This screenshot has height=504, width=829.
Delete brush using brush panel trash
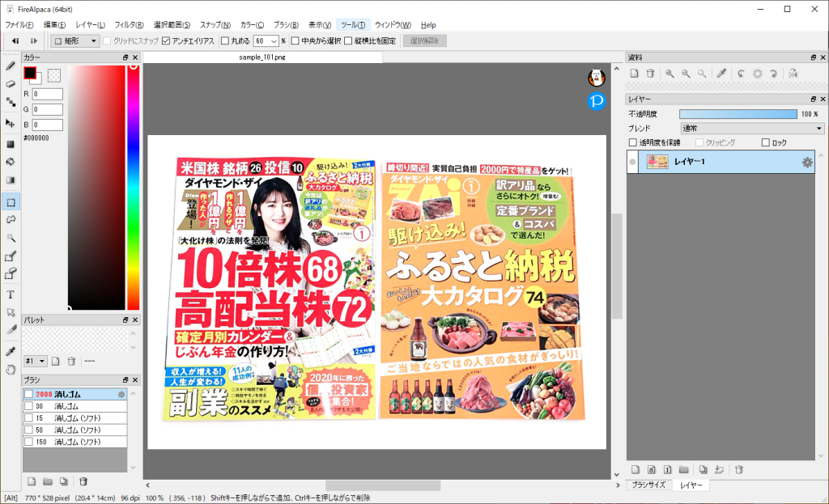pos(83,481)
